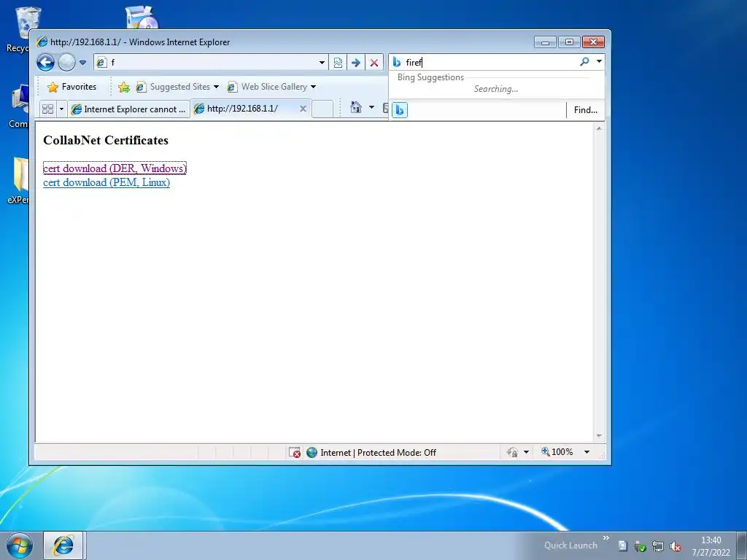Click the Internet Explorer taskbar button
Screen dimensions: 747x560
click(x=64, y=545)
